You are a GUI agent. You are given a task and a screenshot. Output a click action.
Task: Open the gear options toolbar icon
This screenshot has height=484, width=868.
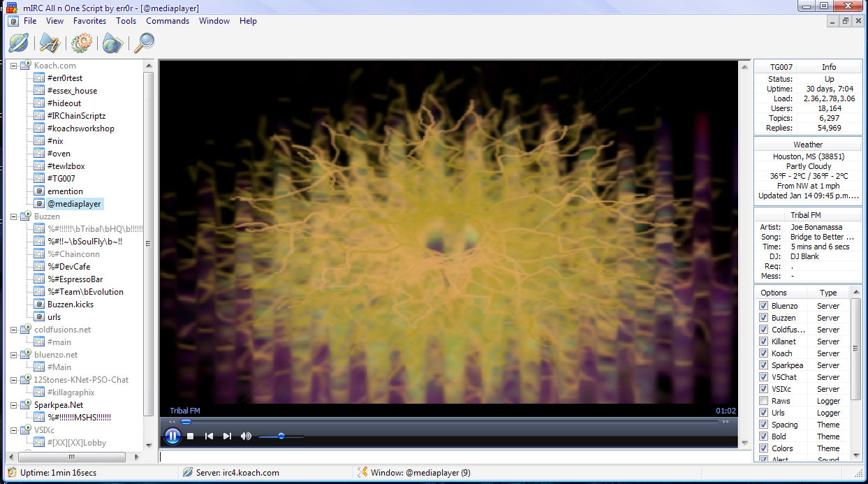click(x=81, y=43)
